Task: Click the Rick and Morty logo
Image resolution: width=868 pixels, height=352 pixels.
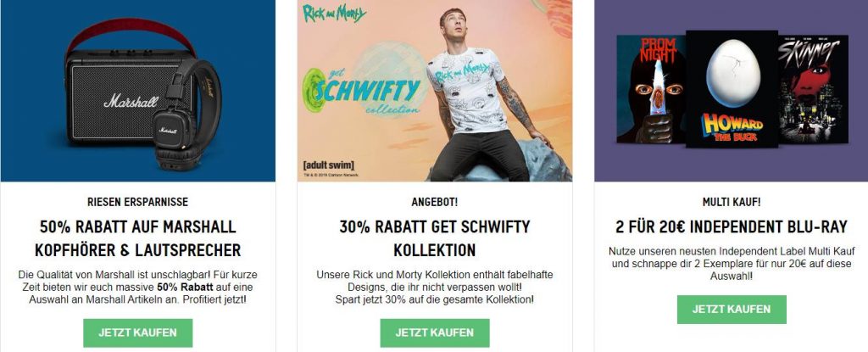Action: [334, 14]
